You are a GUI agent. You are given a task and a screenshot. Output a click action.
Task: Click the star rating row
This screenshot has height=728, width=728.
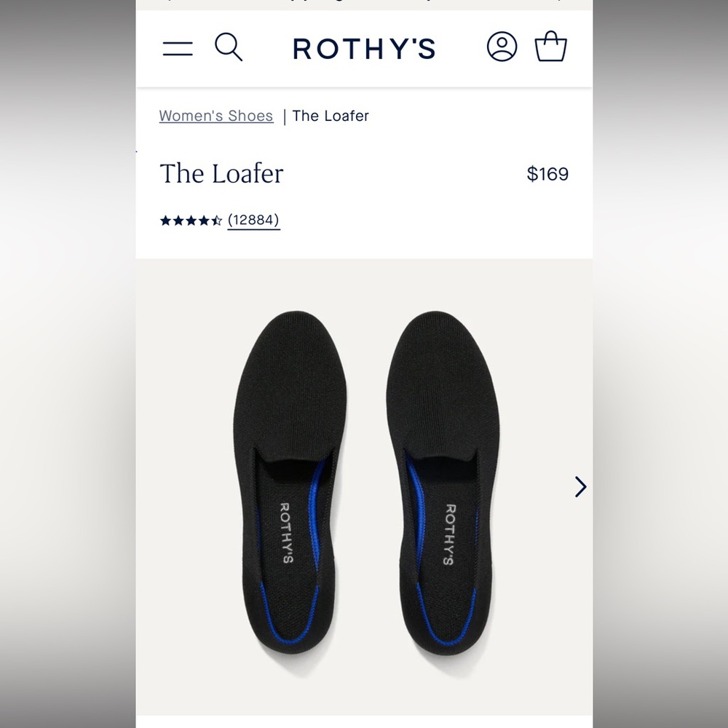189,219
